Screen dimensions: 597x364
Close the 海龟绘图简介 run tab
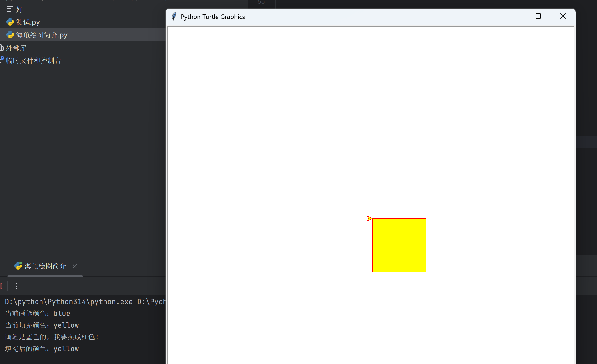pyautogui.click(x=74, y=266)
